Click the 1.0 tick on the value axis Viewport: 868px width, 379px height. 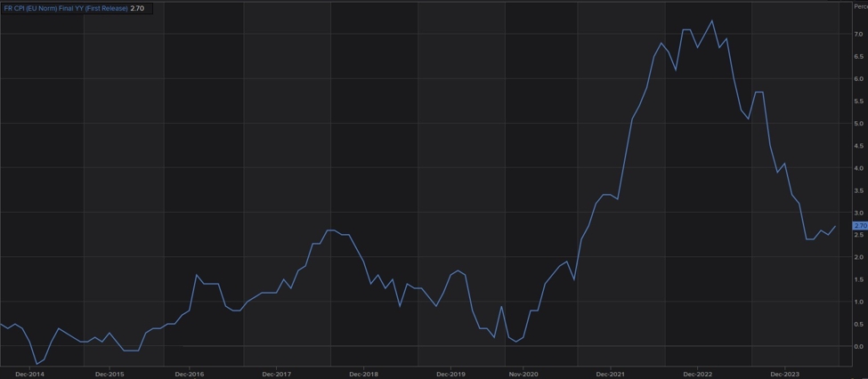click(858, 302)
